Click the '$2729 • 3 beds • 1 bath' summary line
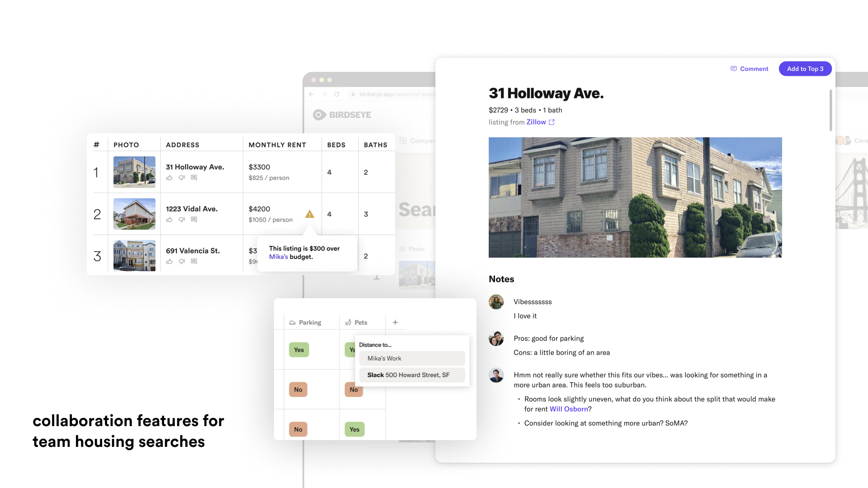868x488 pixels. [x=525, y=110]
